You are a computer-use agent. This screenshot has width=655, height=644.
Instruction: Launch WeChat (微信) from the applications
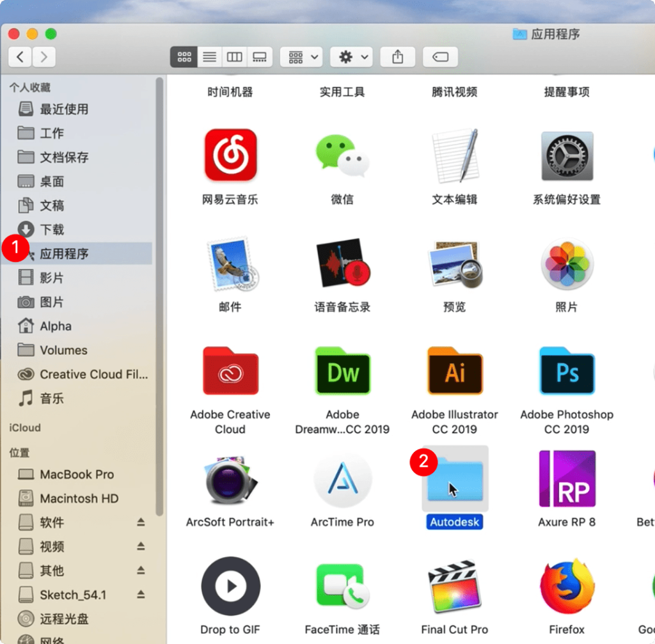pos(342,155)
